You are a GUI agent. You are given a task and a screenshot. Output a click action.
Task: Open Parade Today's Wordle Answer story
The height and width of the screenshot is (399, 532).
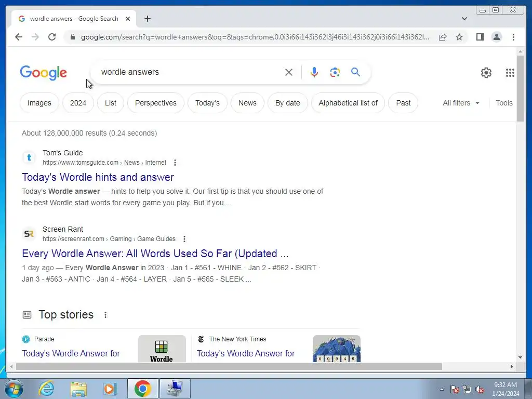71,353
